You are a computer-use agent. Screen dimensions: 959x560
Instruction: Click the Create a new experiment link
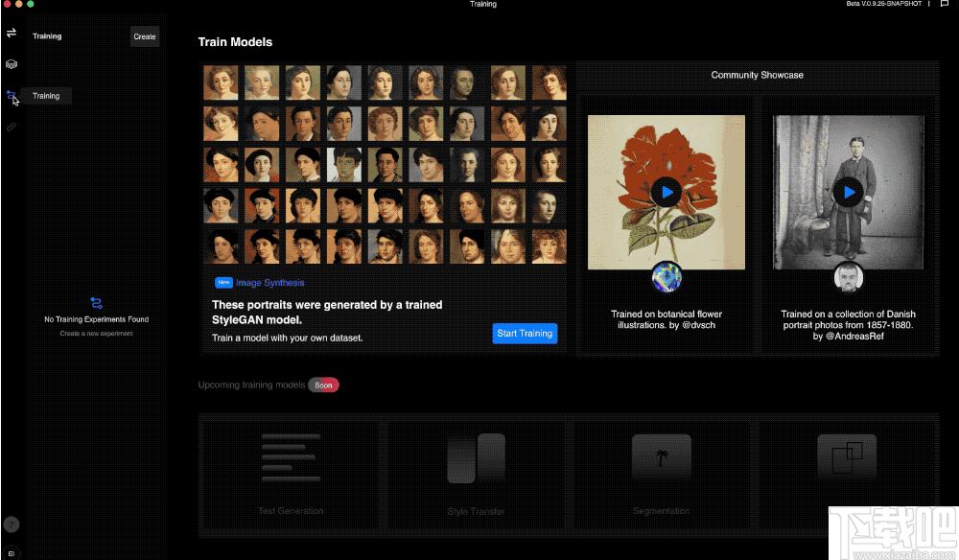pyautogui.click(x=96, y=333)
